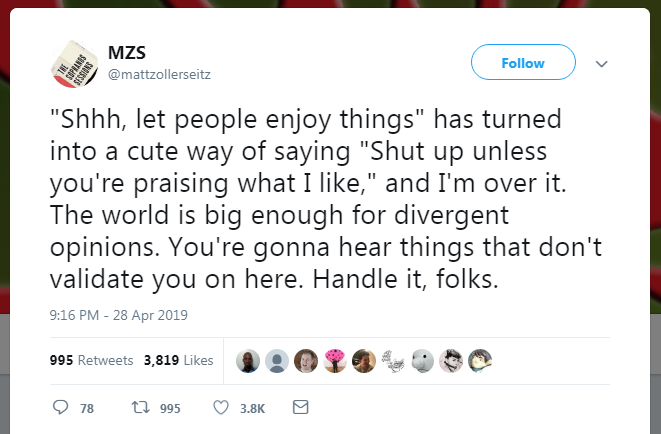Screen dimensions: 661x434
Task: Retweet this tweet using the retweet icon
Action: tap(141, 407)
